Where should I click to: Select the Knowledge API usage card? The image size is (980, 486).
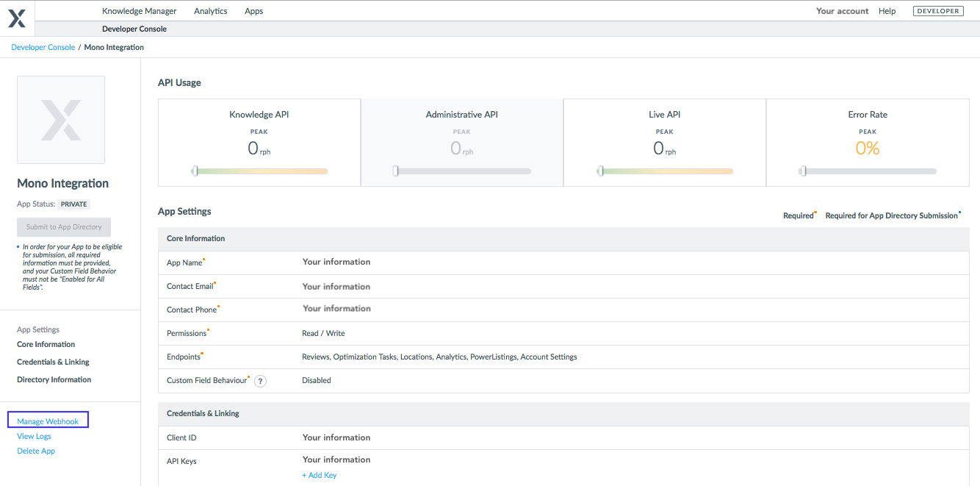click(x=259, y=143)
